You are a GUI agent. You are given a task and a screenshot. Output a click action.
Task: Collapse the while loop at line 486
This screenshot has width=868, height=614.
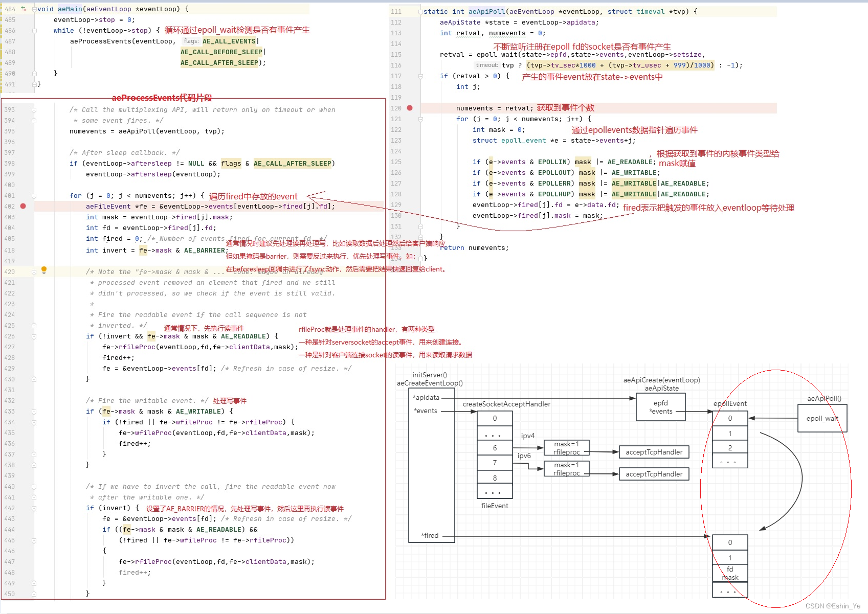[x=34, y=31]
